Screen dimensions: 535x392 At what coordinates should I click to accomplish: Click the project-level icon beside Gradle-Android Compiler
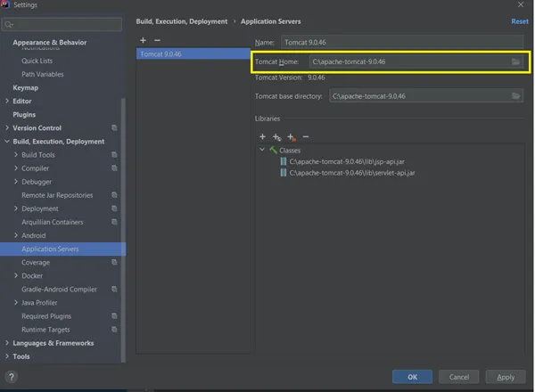pos(114,289)
